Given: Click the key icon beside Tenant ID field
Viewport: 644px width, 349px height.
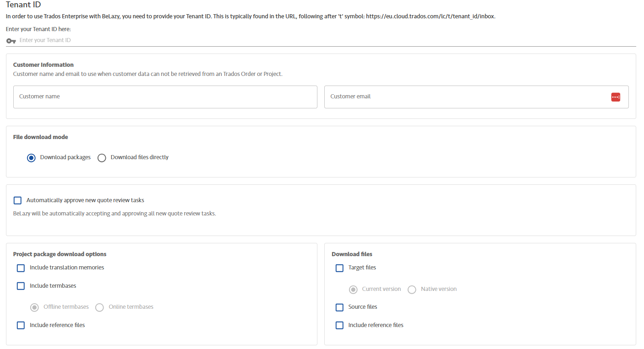Looking at the screenshot, I should (11, 41).
